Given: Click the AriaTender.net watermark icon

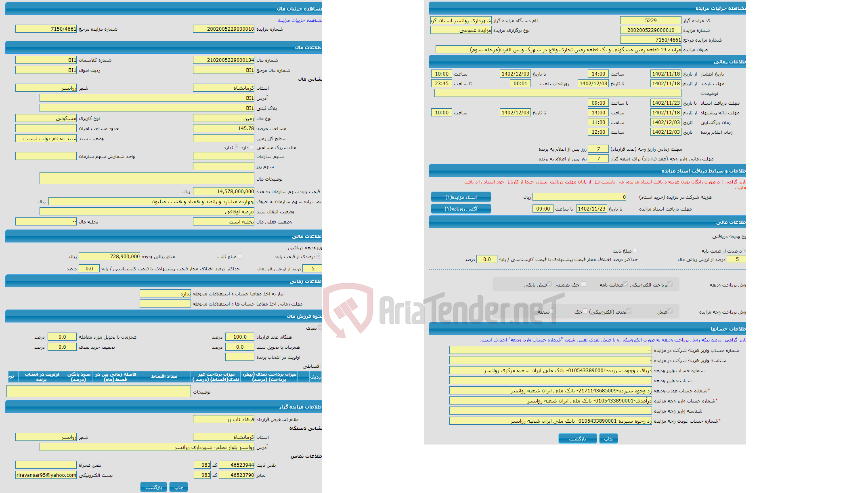Looking at the screenshot, I should click(346, 304).
